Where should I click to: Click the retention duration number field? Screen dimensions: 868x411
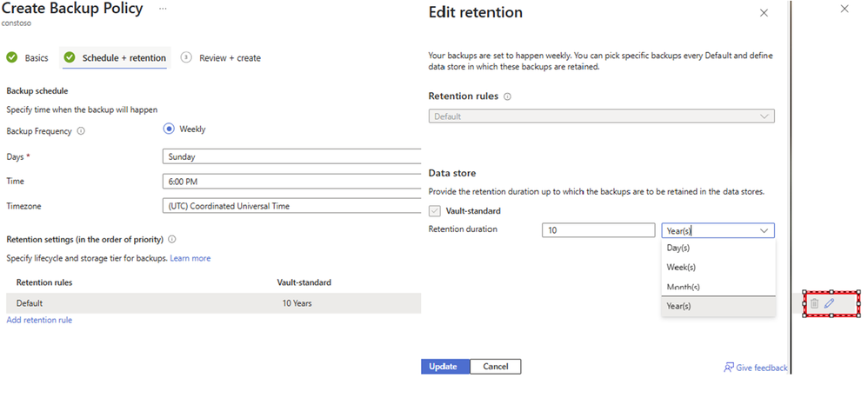point(598,230)
